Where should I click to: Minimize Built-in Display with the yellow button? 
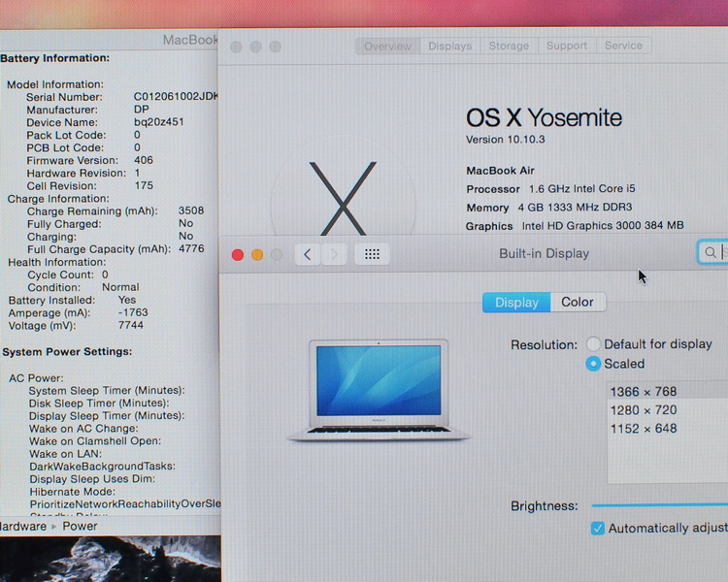point(257,255)
